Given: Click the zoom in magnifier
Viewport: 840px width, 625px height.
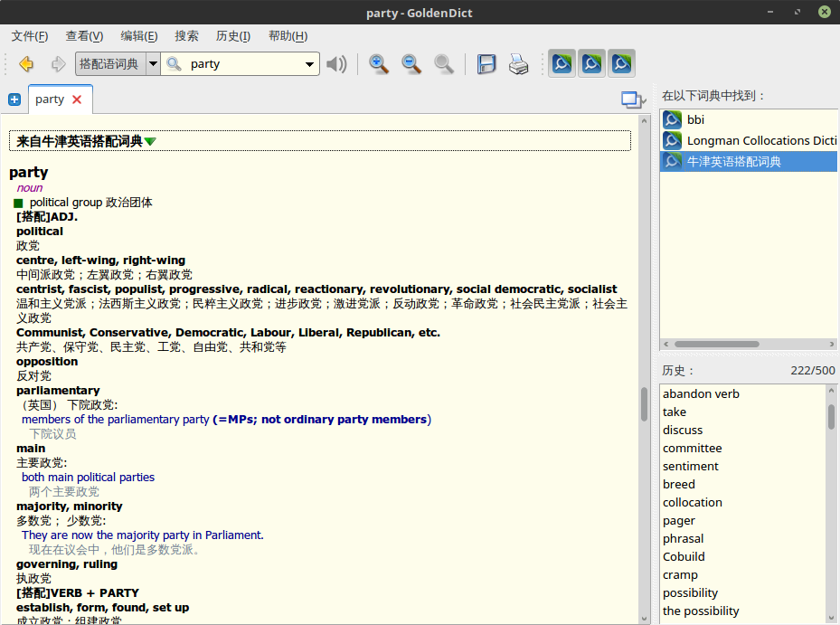Looking at the screenshot, I should coord(379,64).
